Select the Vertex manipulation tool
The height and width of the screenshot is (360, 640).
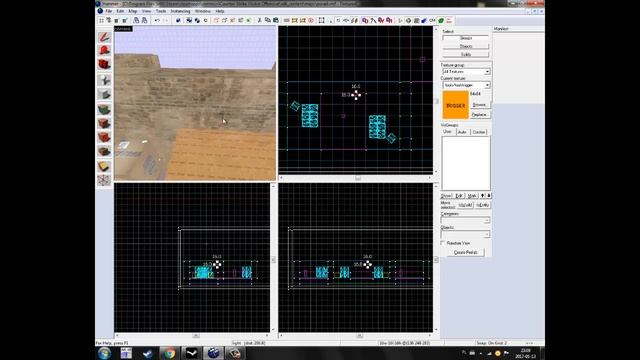(104, 180)
